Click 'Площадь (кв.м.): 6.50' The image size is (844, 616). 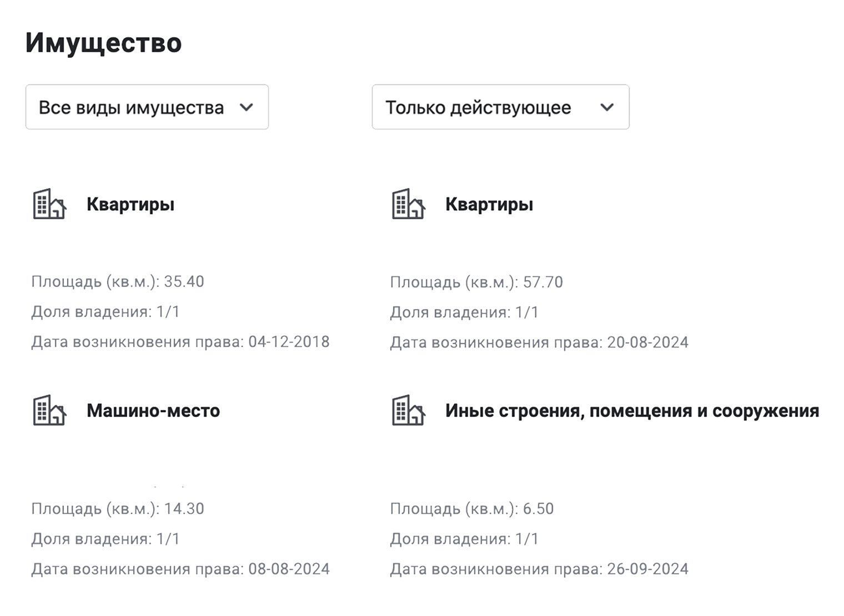click(472, 509)
